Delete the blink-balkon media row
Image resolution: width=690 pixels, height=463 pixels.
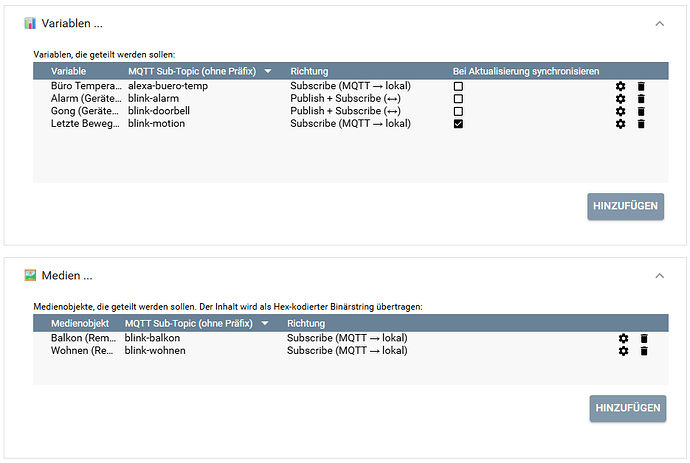point(644,338)
